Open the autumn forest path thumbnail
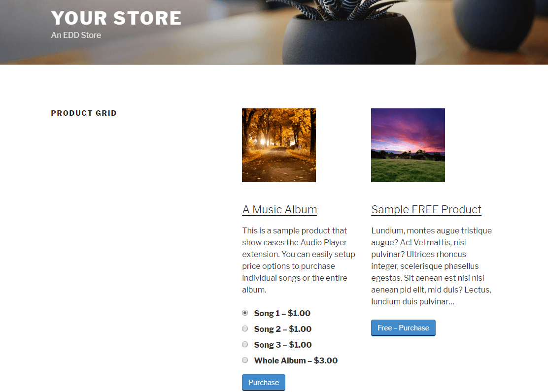Viewport: 548px width, 392px height. point(279,145)
